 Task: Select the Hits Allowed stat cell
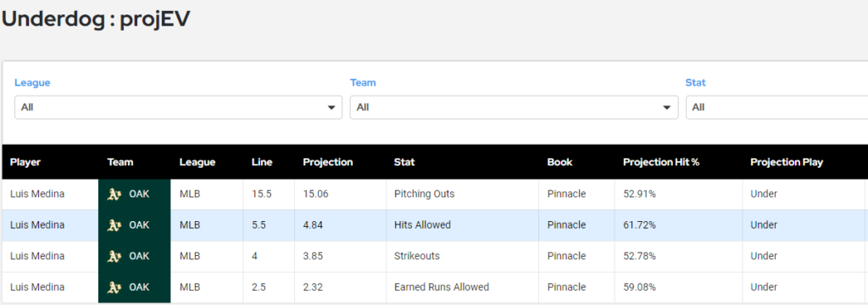tap(462, 225)
